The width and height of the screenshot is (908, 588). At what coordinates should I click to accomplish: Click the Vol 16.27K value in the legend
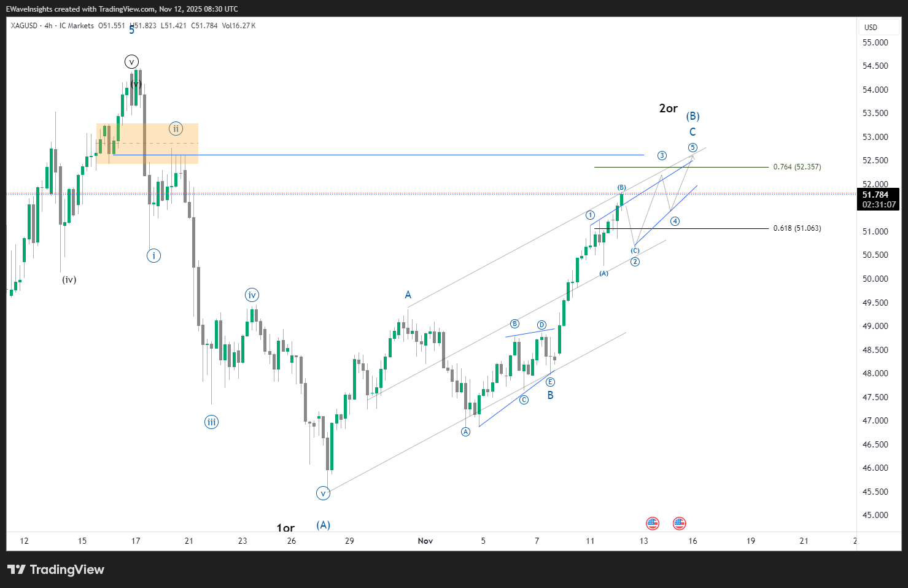(x=239, y=26)
